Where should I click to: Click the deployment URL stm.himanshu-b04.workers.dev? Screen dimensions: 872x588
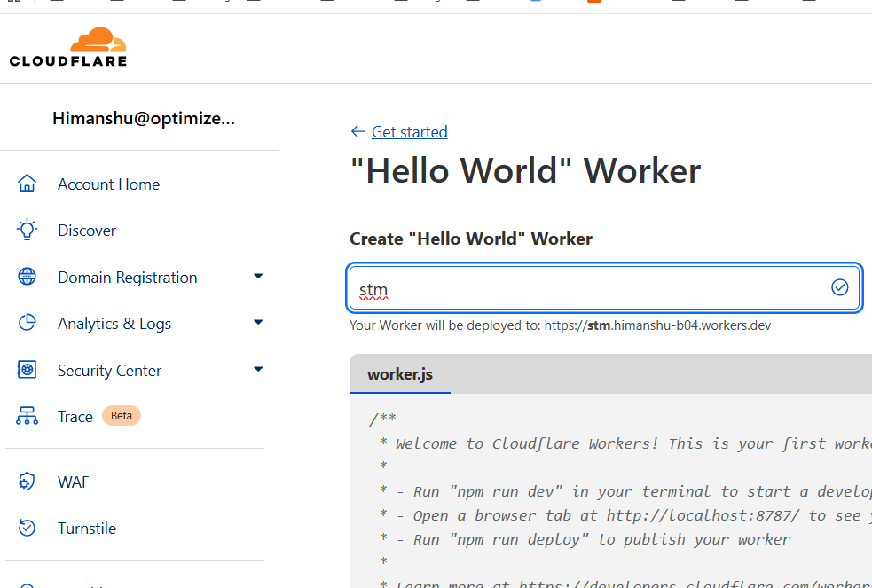[x=657, y=325]
